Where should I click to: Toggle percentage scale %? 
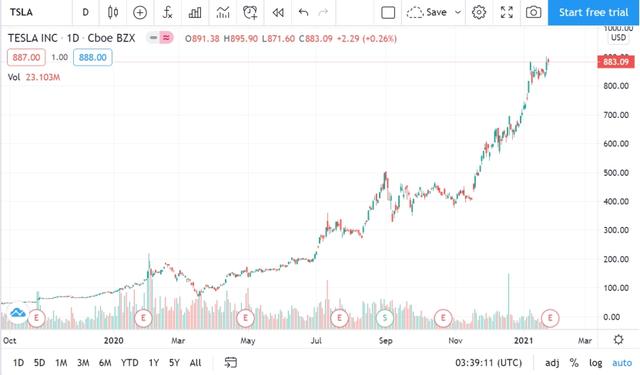pyautogui.click(x=574, y=363)
